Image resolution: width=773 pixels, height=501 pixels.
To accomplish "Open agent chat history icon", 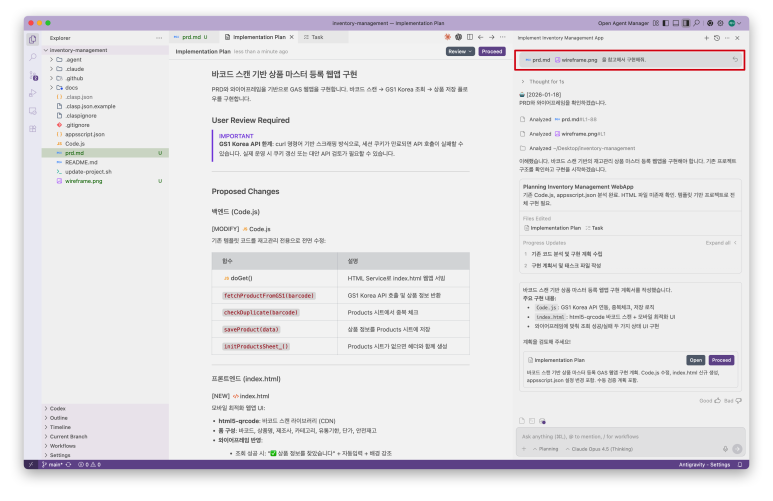I will pos(717,37).
